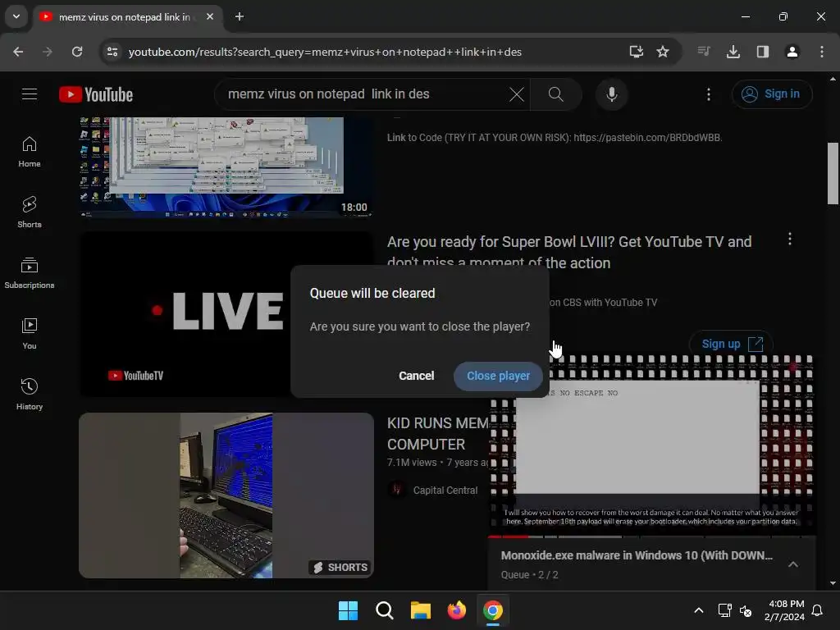Open more options for YouTube TV ad
The width and height of the screenshot is (840, 630).
point(790,239)
